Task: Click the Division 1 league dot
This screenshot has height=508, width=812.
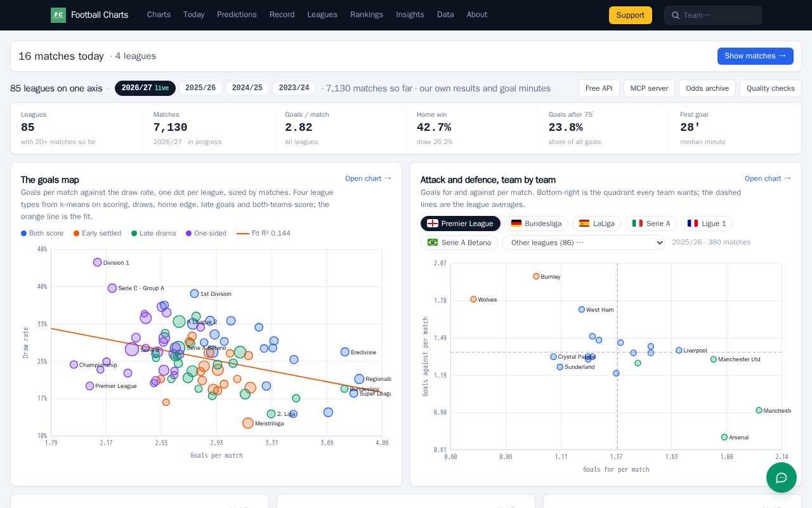Action: [98, 262]
